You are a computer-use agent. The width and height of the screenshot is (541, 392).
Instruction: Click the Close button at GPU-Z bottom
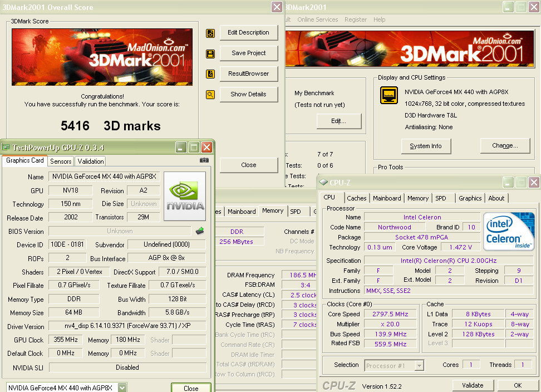(x=191, y=388)
